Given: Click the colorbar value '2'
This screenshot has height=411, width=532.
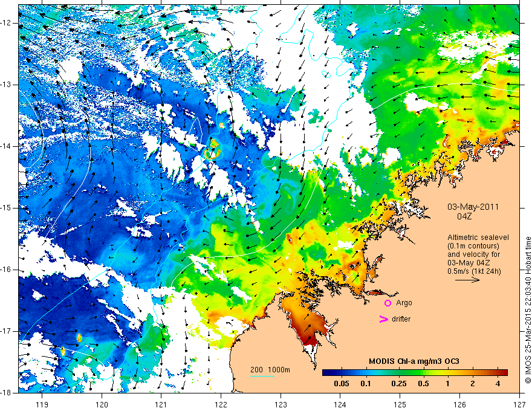Looking at the screenshot, I should tap(473, 384).
